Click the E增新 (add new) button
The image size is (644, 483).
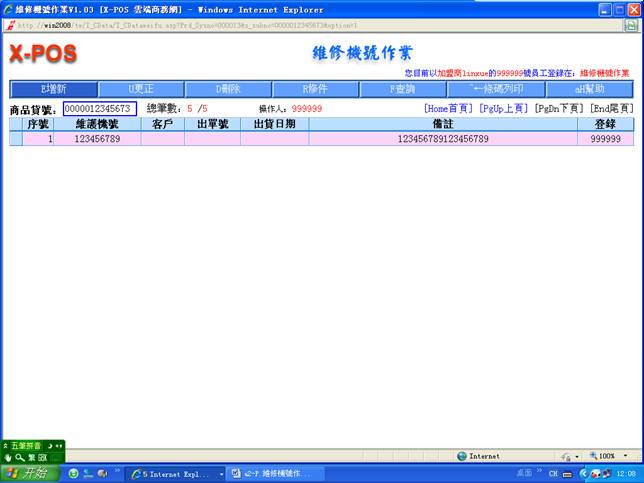tap(54, 89)
